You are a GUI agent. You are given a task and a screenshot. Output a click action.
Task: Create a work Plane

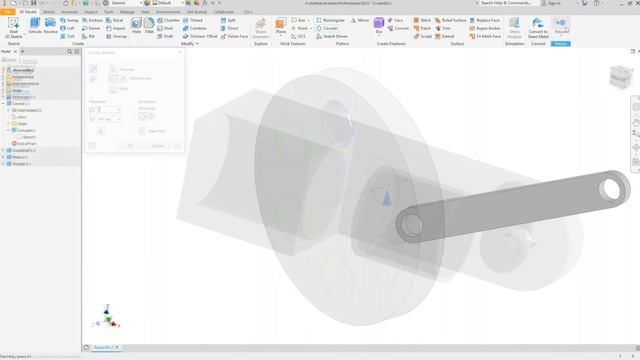point(280,26)
